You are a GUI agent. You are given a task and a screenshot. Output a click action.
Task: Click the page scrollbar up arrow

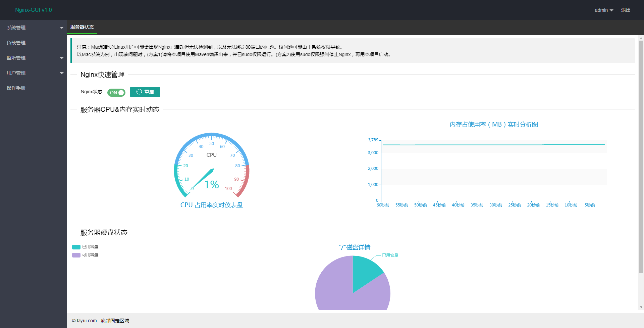point(641,38)
